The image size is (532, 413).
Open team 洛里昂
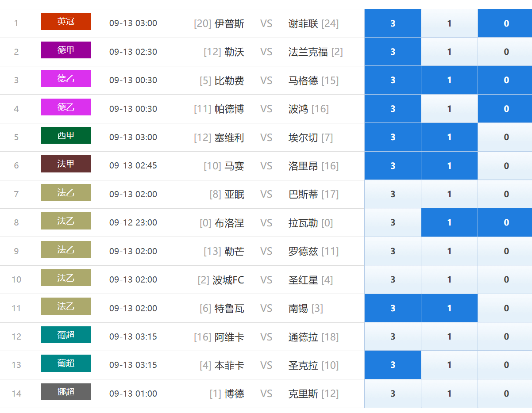303,166
